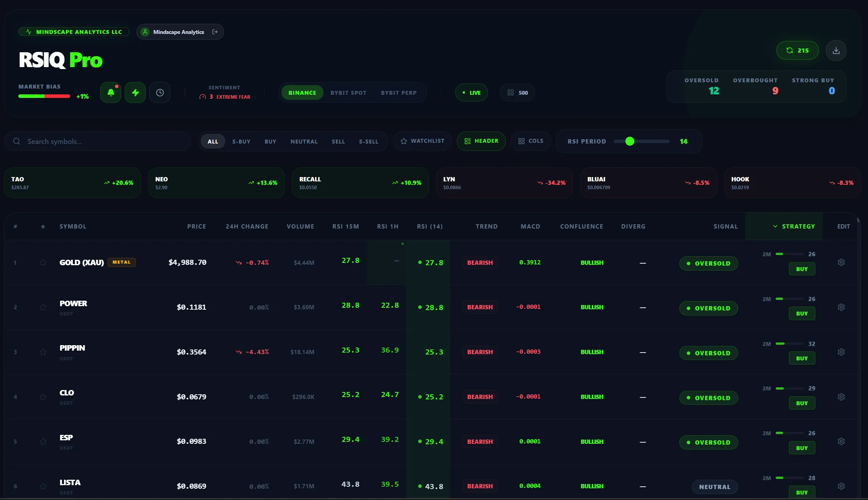
Task: Filter the list by S-SELL signals
Action: pos(369,142)
